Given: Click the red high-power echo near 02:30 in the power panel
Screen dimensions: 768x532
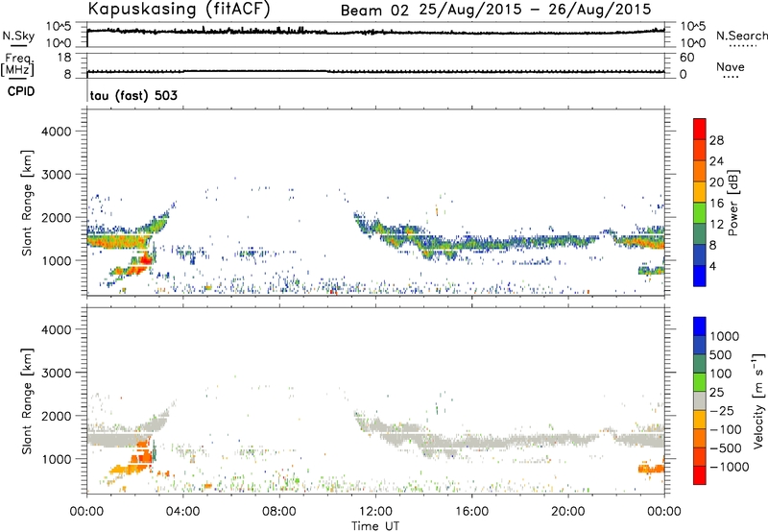Looking at the screenshot, I should [x=145, y=259].
